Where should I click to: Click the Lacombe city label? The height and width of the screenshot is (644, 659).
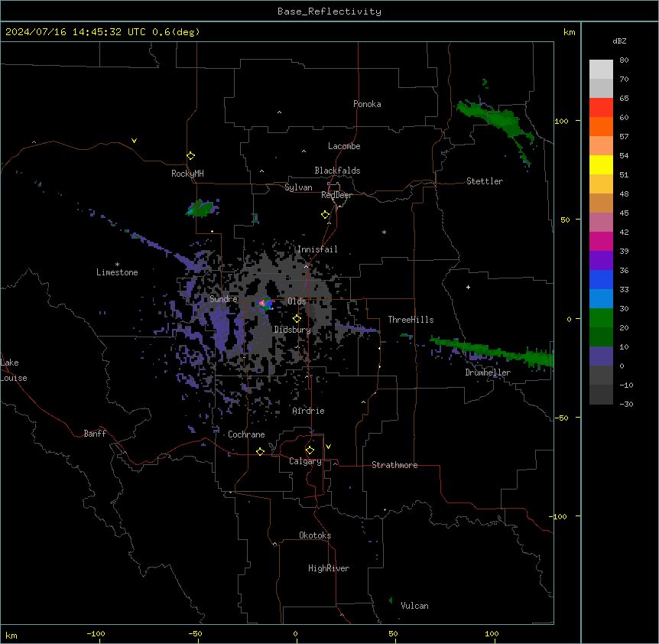pyautogui.click(x=344, y=146)
